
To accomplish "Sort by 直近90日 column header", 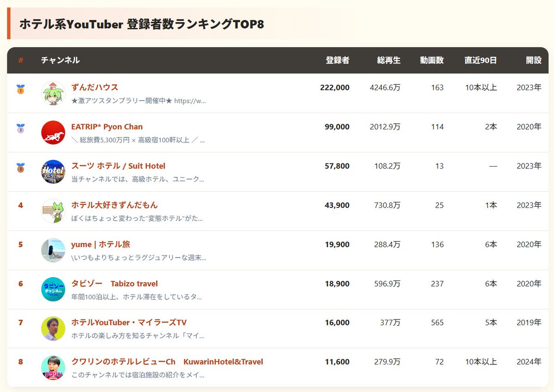I will (481, 60).
